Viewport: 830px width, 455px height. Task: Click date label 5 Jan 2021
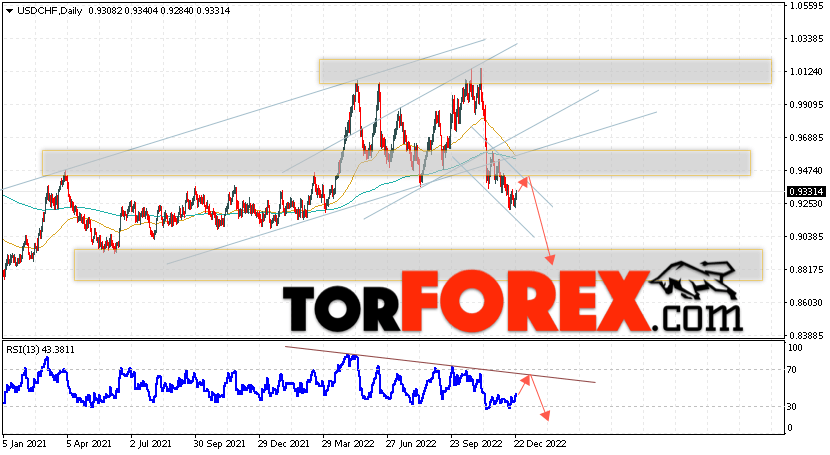click(x=24, y=443)
